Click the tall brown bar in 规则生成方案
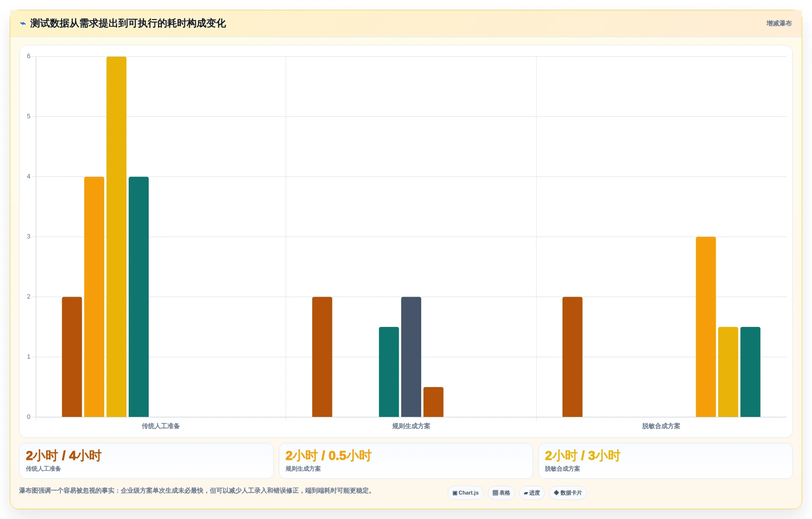This screenshot has width=812, height=519. (322, 357)
